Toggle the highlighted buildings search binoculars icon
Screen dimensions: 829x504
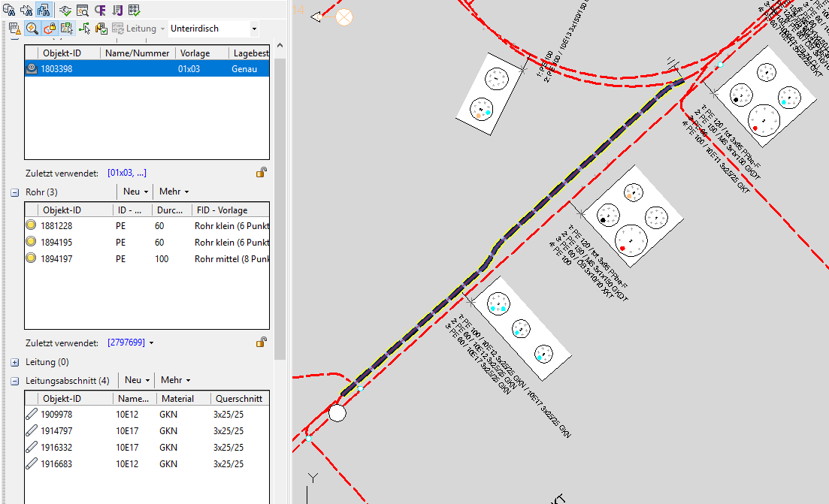(x=44, y=10)
